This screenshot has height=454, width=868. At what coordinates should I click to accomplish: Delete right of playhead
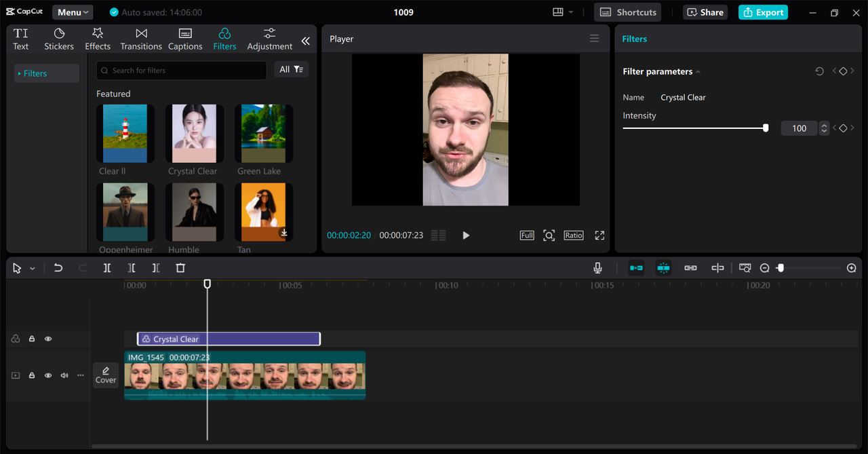coord(156,268)
